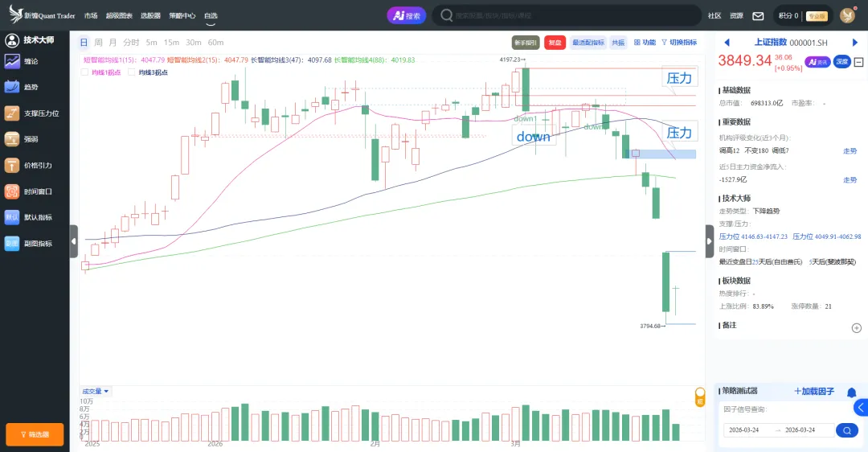The image size is (868, 452).
Task: Open 时间窗口 tool
Action: click(29, 191)
